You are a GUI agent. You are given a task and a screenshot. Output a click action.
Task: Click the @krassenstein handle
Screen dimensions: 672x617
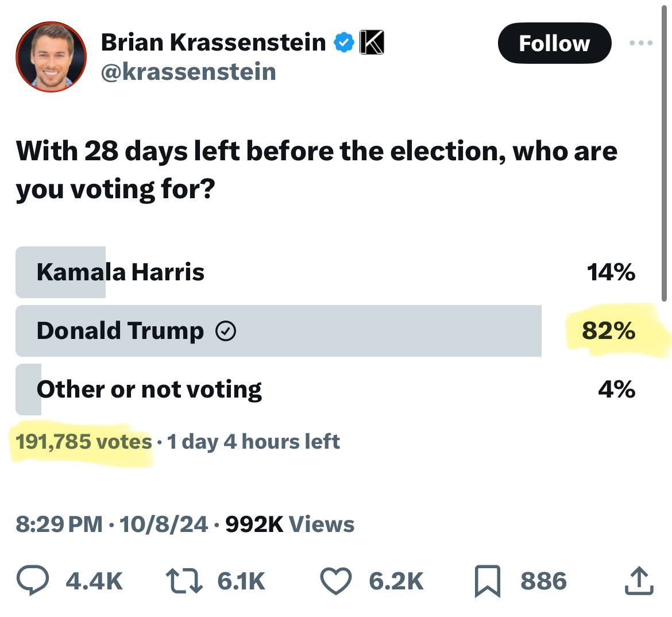188,72
